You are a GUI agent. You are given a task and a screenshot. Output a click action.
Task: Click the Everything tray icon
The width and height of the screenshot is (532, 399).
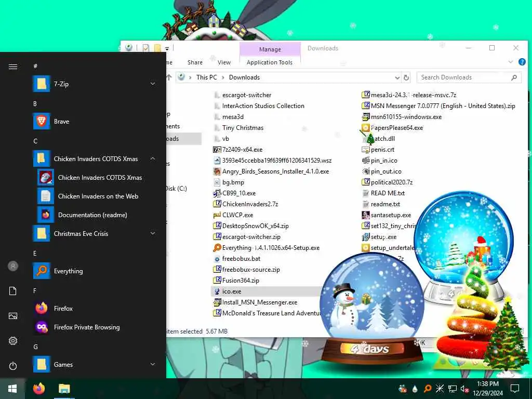point(428,389)
